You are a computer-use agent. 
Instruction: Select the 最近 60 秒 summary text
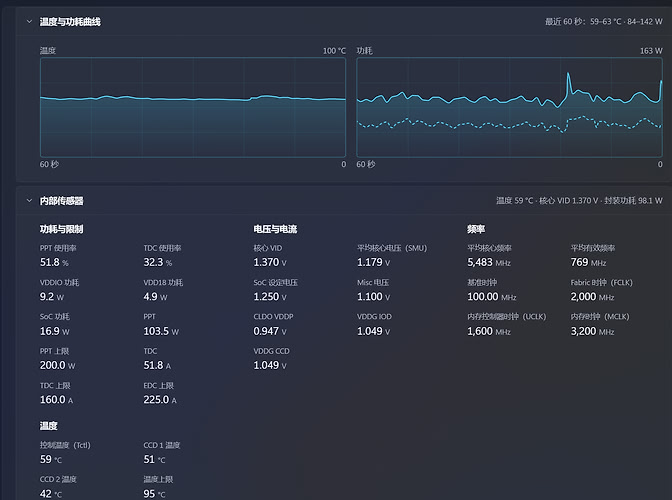pos(603,21)
